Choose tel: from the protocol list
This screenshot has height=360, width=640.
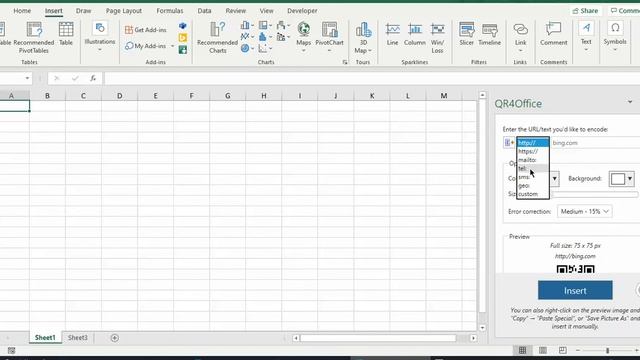pos(533,168)
